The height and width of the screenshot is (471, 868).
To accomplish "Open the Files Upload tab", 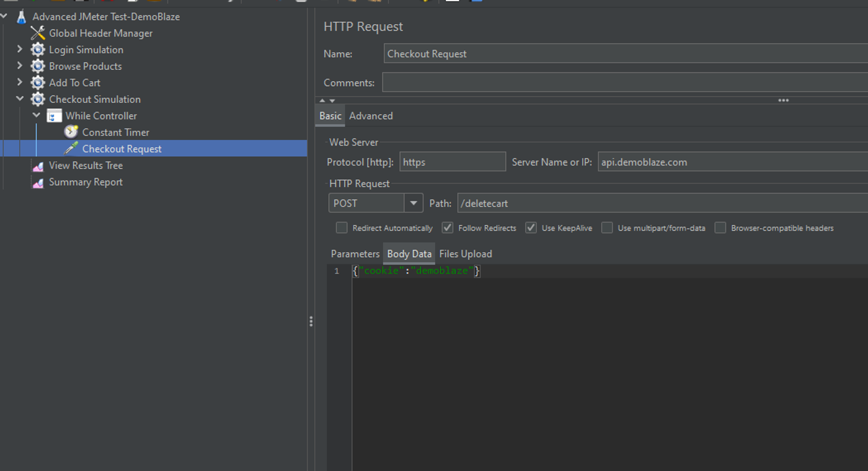I will point(466,254).
